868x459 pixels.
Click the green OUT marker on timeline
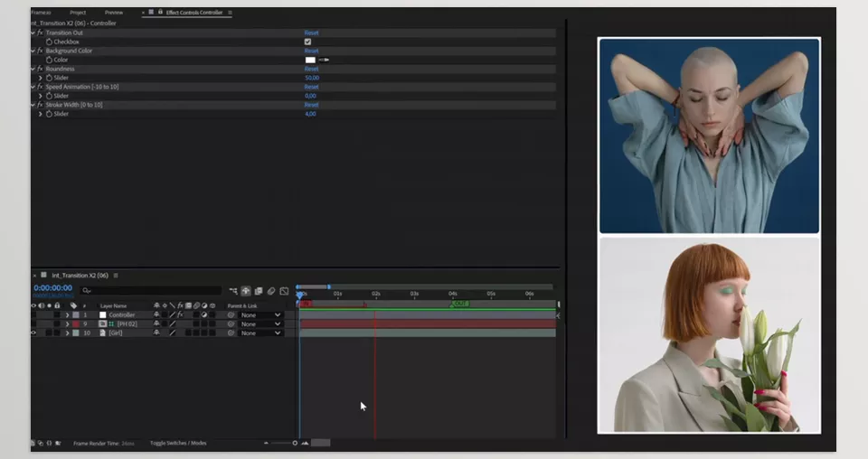(459, 304)
